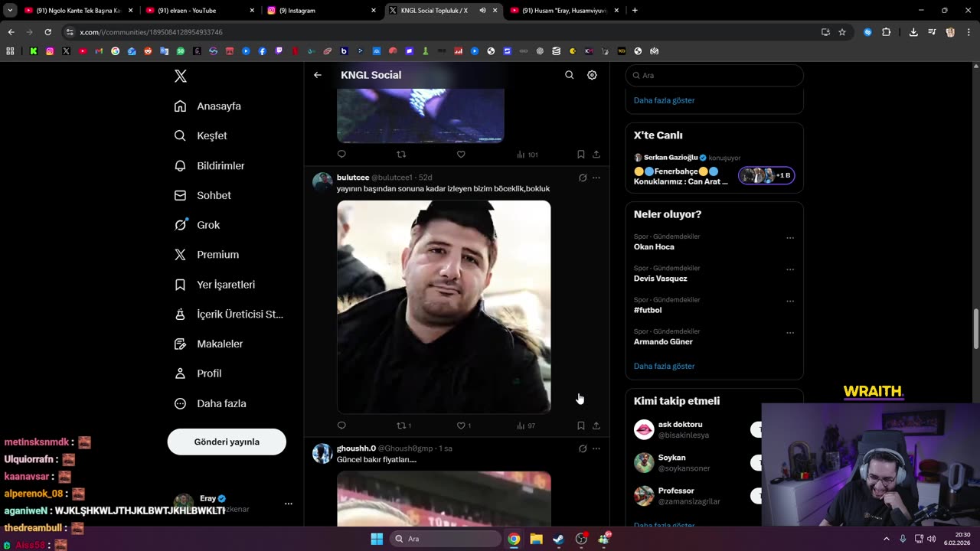Open Anasayfa home page

[x=207, y=106]
